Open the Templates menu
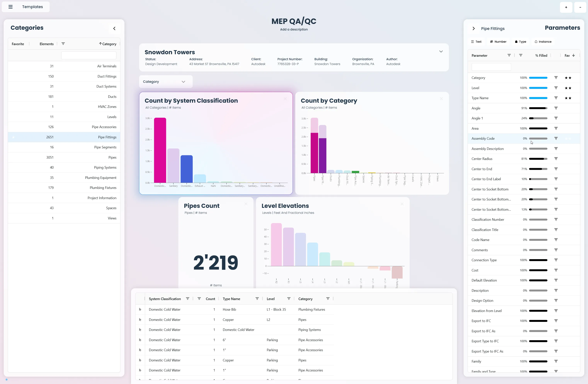The height and width of the screenshot is (384, 588). pos(32,7)
